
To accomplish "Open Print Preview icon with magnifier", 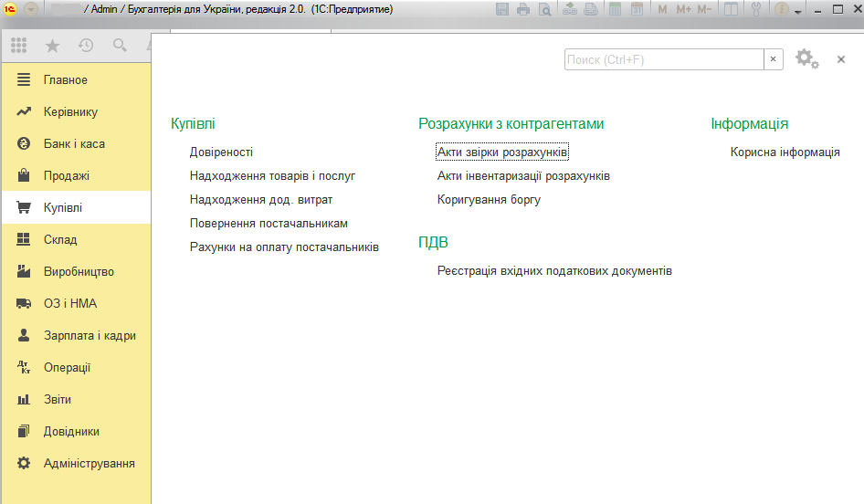I will coord(544,9).
